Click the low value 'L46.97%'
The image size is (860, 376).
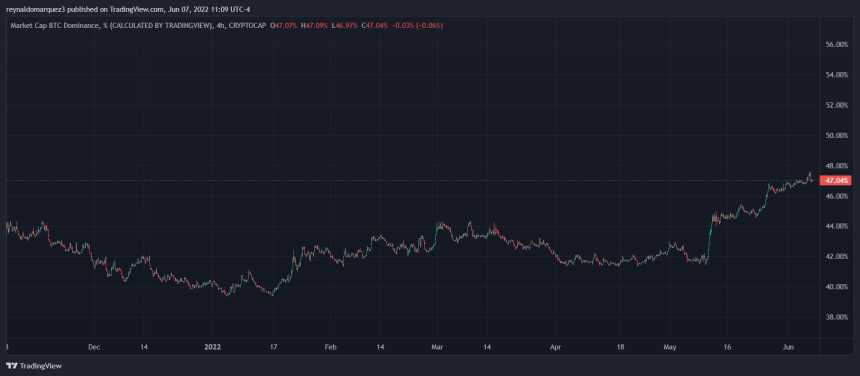click(x=344, y=26)
